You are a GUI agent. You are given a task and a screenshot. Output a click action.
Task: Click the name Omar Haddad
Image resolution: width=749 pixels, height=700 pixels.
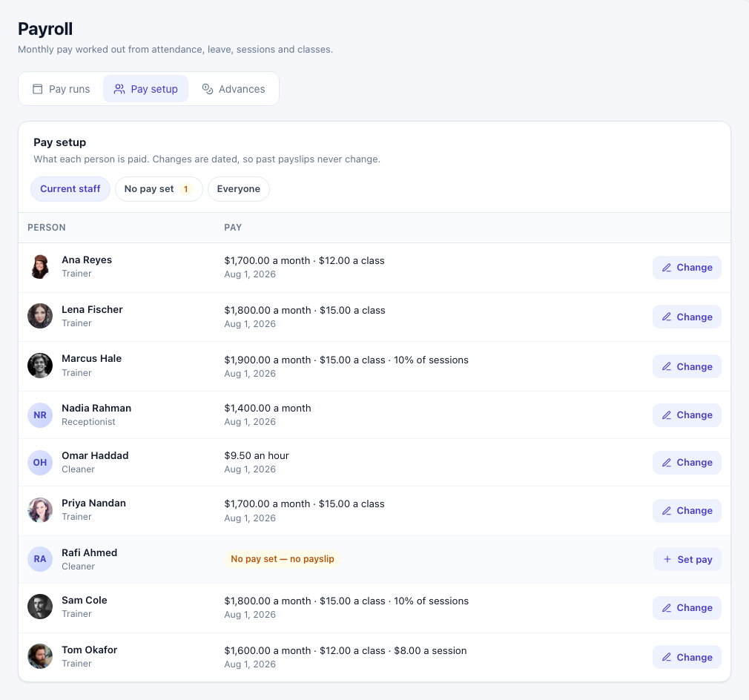pyautogui.click(x=95, y=455)
